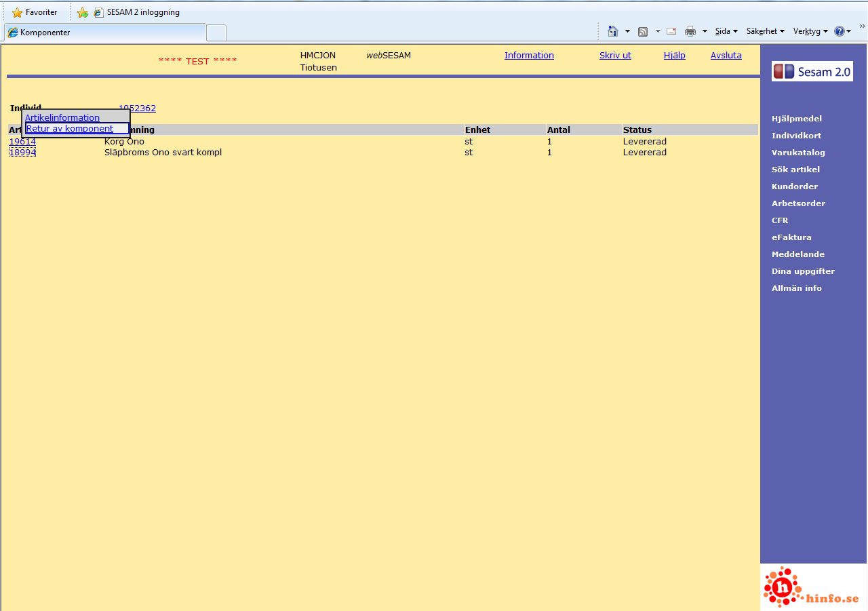Viewport: 868px width, 611px height.
Task: Click the hinfo.se logo
Action: [813, 587]
